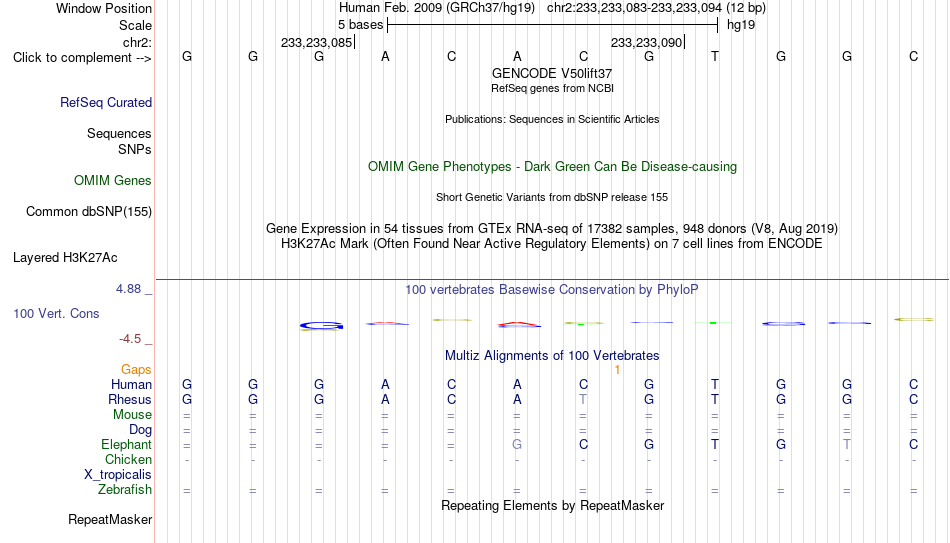Click the Common dbSNP(155) track label
950x543 pixels.
click(88, 212)
